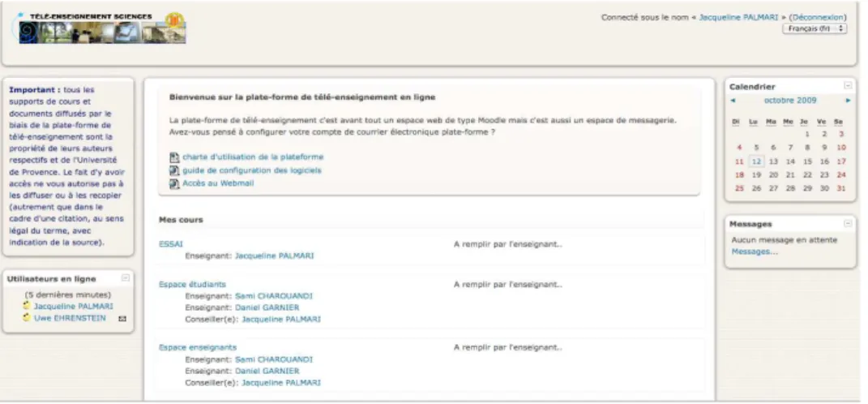This screenshot has width=868, height=404.
Task: Select day 17 in the calendar
Action: [841, 161]
